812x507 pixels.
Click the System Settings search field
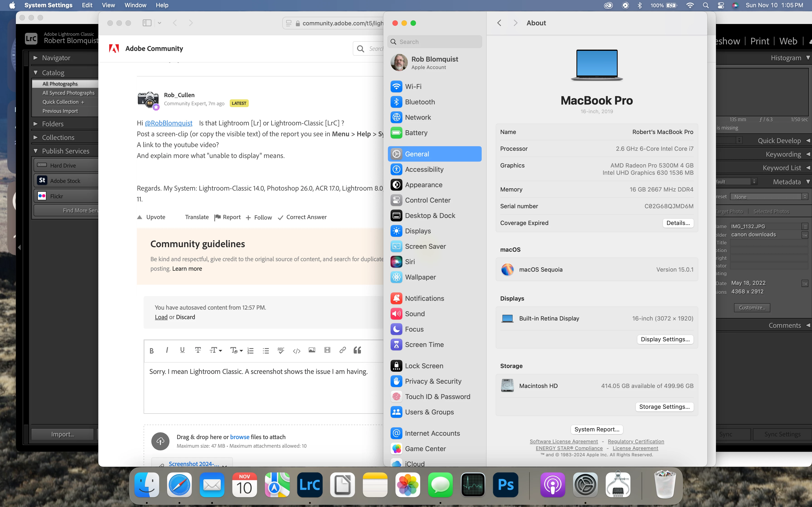435,42
